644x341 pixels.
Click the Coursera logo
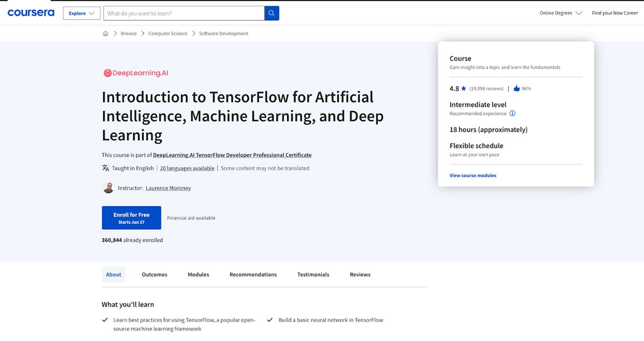31,13
